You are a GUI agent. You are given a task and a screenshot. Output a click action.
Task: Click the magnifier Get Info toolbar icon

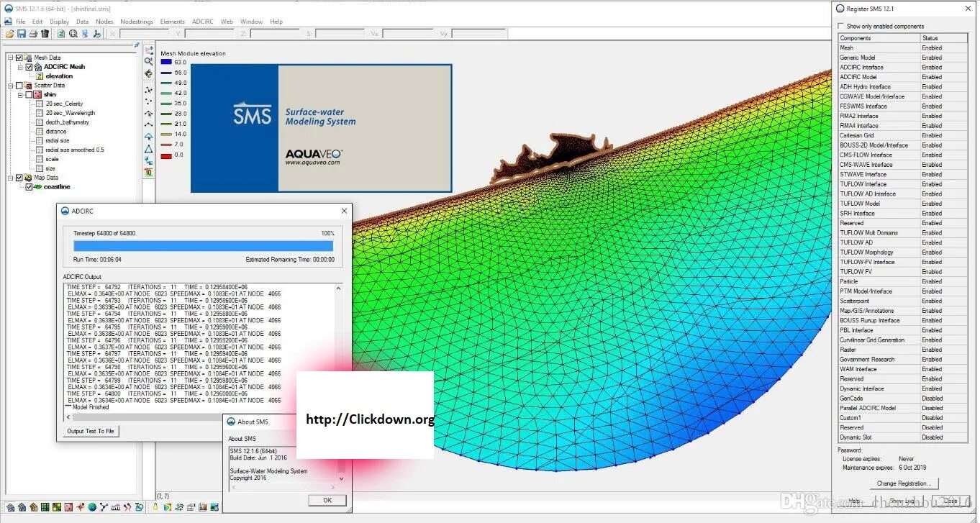coord(73,33)
